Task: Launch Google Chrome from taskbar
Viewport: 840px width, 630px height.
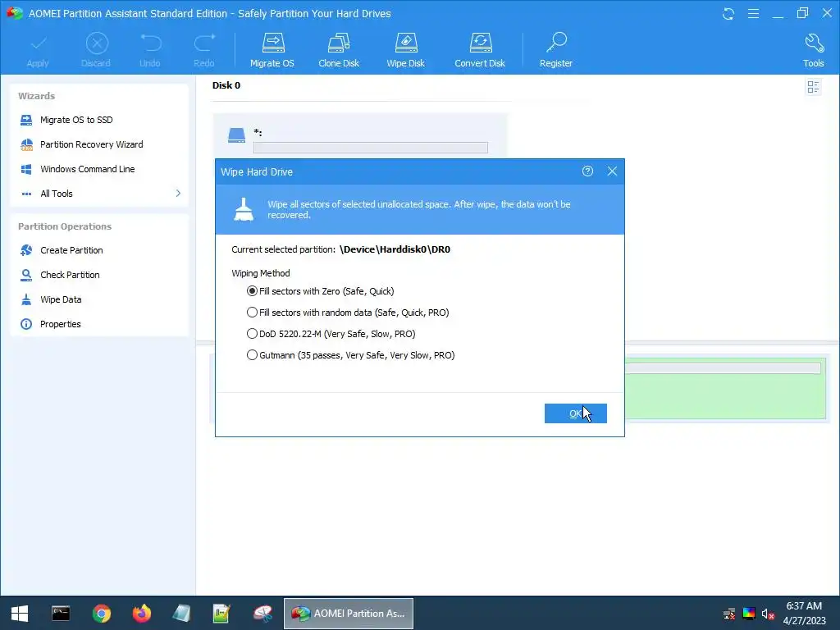Action: pyautogui.click(x=101, y=614)
